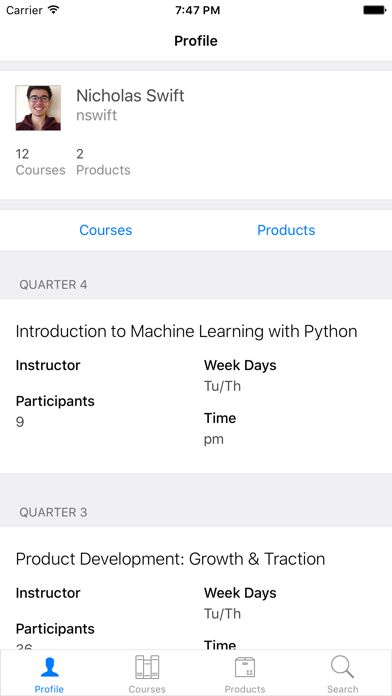Tap the nswift username

tap(96, 115)
